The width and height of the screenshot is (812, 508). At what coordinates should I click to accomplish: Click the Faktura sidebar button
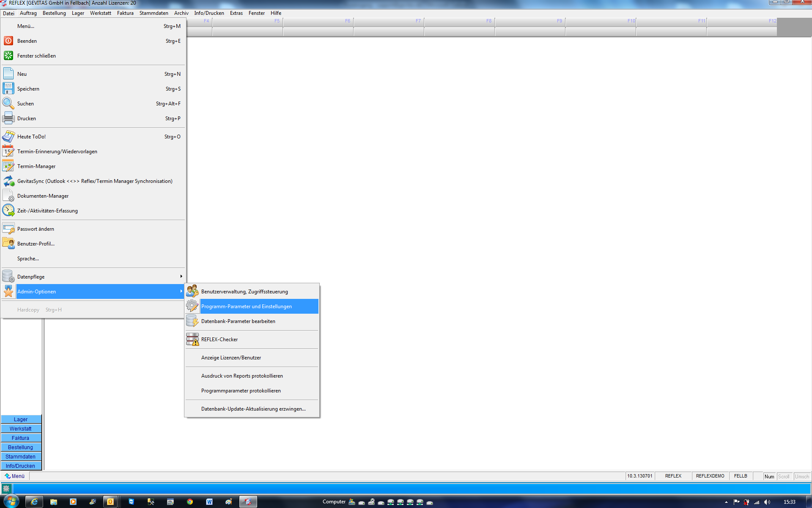(21, 438)
